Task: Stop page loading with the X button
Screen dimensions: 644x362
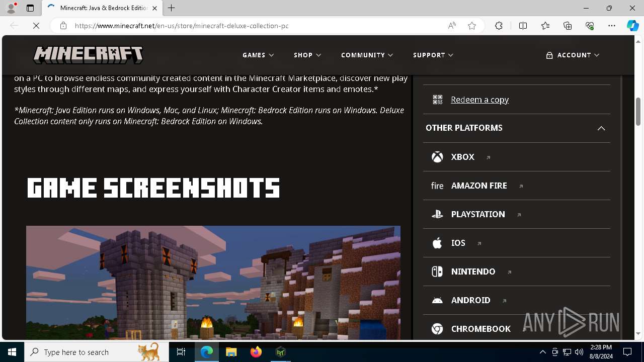Action: [x=36, y=26]
